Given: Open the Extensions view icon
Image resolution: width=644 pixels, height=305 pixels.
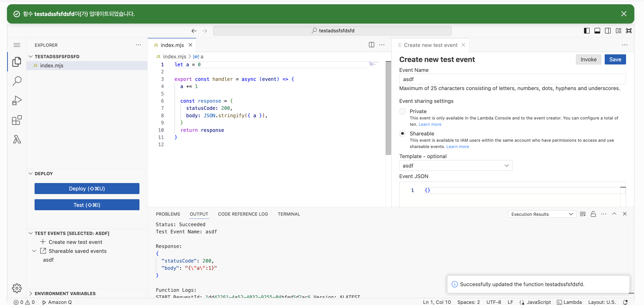Looking at the screenshot, I should (17, 120).
